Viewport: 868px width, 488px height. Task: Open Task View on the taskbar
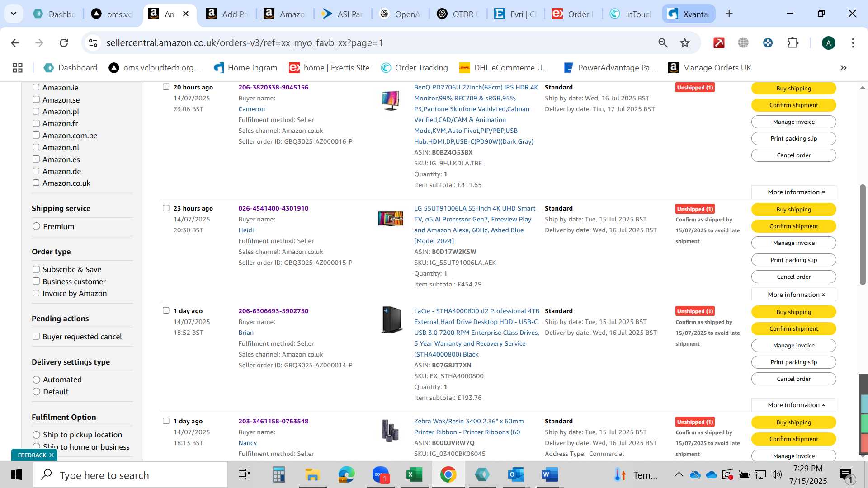tap(244, 475)
